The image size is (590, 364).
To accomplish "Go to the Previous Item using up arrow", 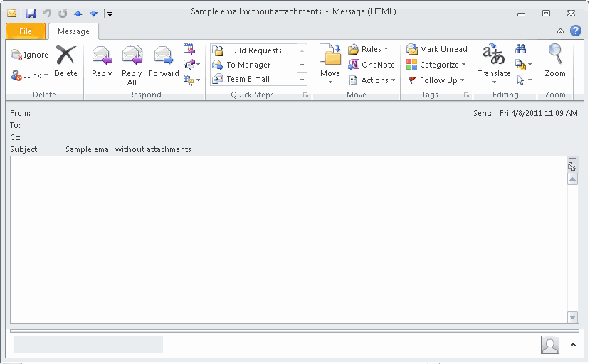I will pyautogui.click(x=78, y=14).
